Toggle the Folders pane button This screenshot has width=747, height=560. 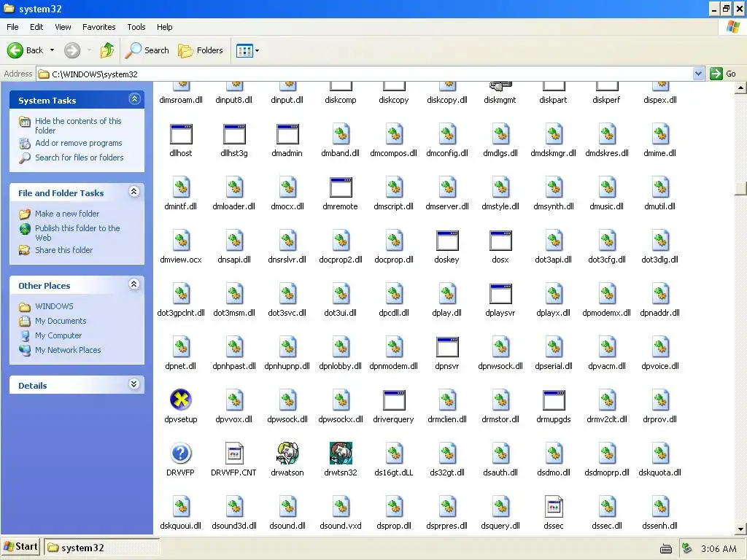201,50
